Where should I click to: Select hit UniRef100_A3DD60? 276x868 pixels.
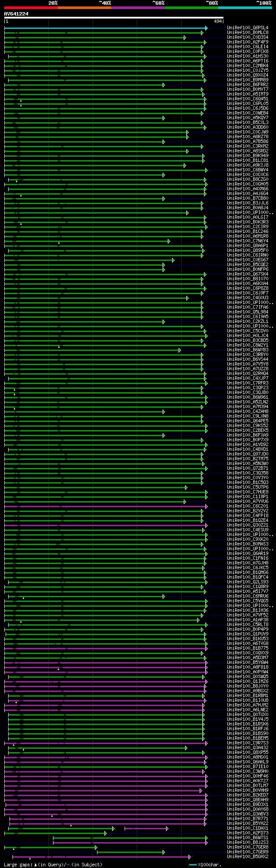pyautogui.click(x=248, y=127)
